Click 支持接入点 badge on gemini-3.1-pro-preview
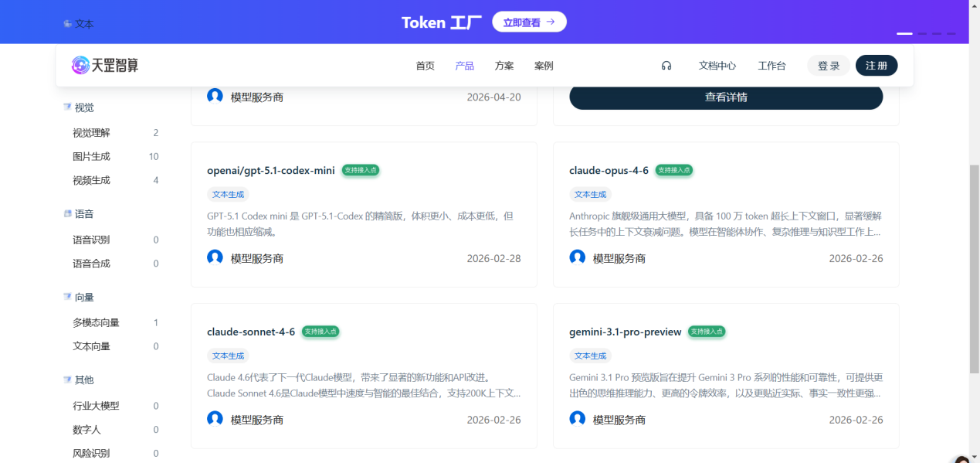Viewport: 980px width, 463px height. tap(707, 332)
